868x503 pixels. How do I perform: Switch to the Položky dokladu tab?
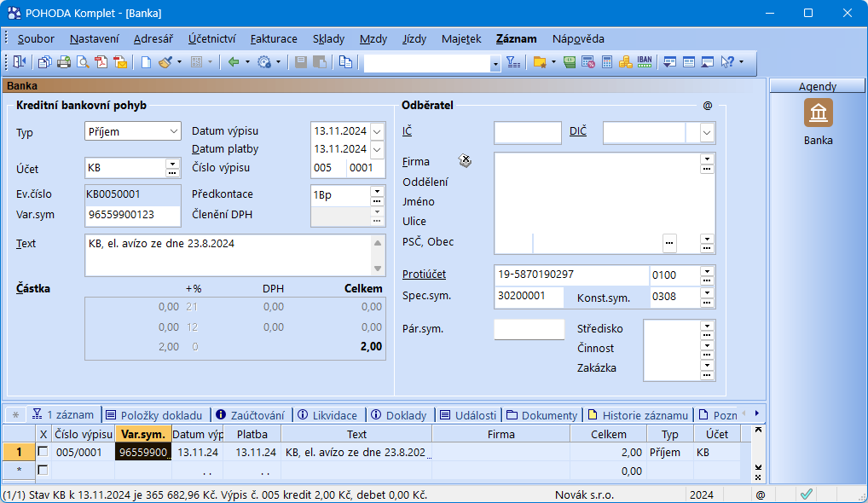click(x=154, y=415)
